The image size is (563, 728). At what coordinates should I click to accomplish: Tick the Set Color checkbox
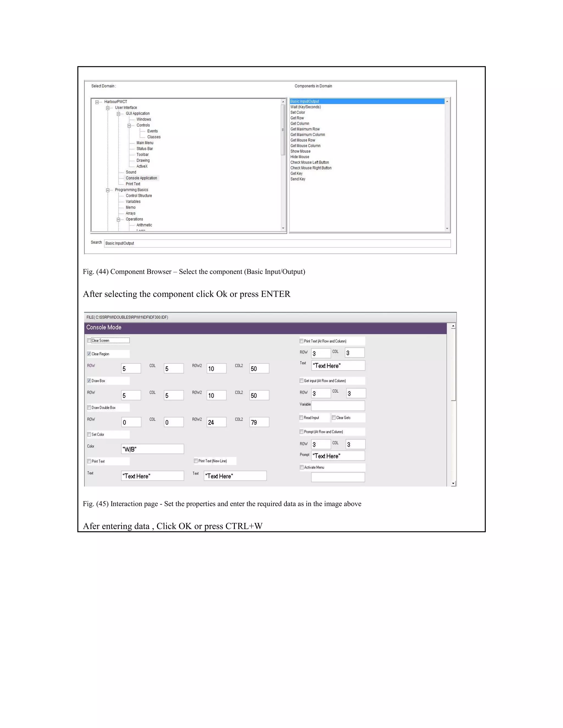[x=89, y=434]
